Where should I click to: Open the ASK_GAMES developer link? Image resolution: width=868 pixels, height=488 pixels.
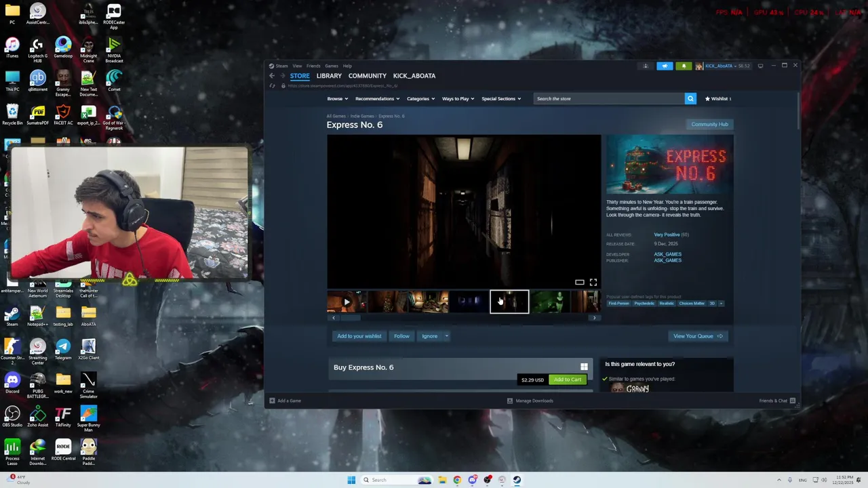pos(667,254)
